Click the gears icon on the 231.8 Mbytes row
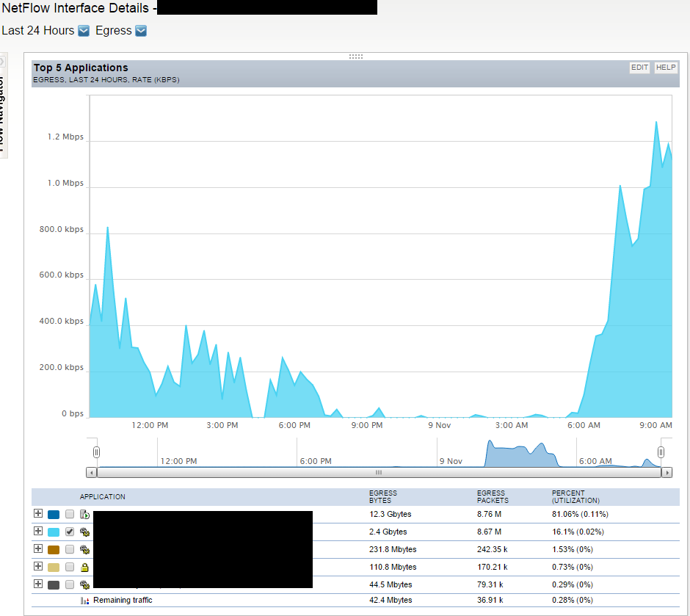 [x=84, y=550]
